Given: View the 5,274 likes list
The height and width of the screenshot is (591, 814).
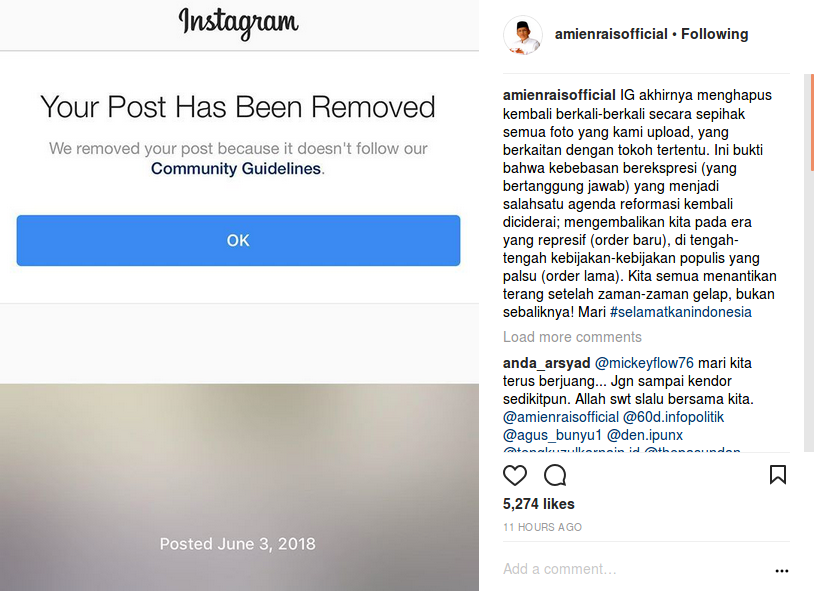Looking at the screenshot, I should click(x=538, y=504).
